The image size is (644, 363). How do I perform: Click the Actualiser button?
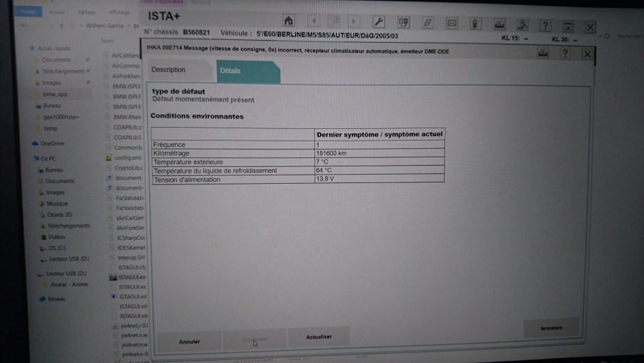click(x=319, y=337)
